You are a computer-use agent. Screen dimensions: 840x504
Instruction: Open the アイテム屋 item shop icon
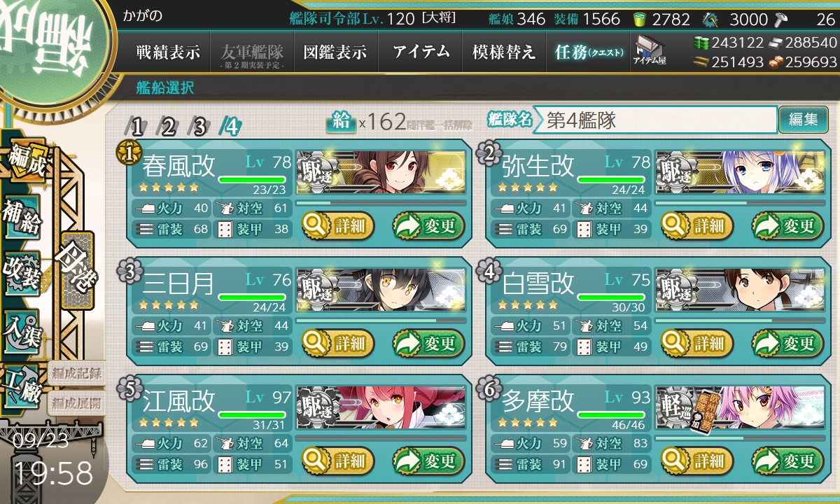pyautogui.click(x=649, y=50)
